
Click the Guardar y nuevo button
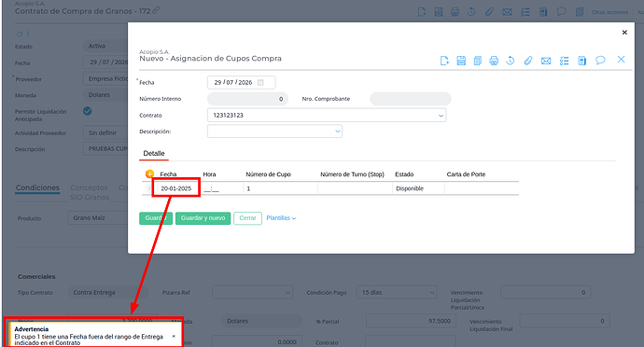coord(203,218)
